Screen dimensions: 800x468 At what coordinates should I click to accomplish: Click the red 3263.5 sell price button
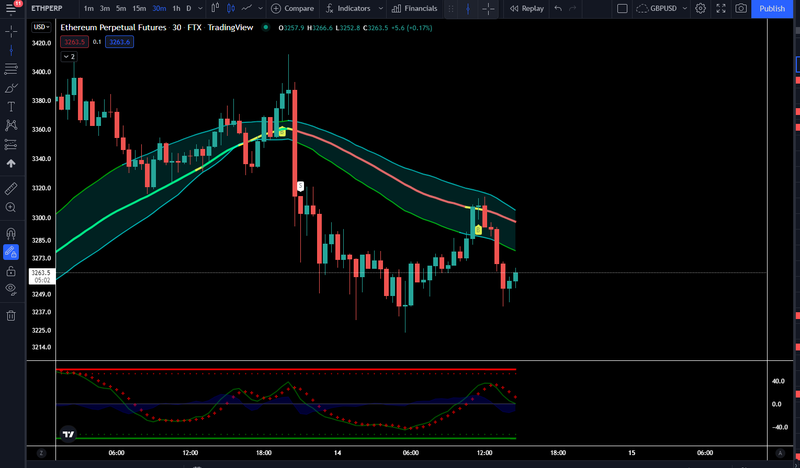pos(74,42)
